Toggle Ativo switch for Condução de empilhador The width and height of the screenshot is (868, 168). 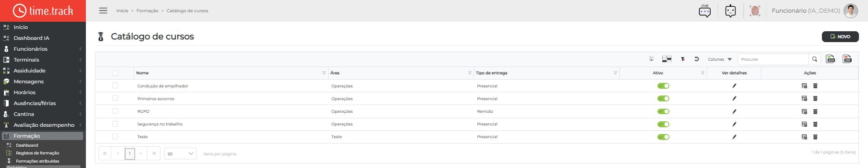pyautogui.click(x=663, y=86)
